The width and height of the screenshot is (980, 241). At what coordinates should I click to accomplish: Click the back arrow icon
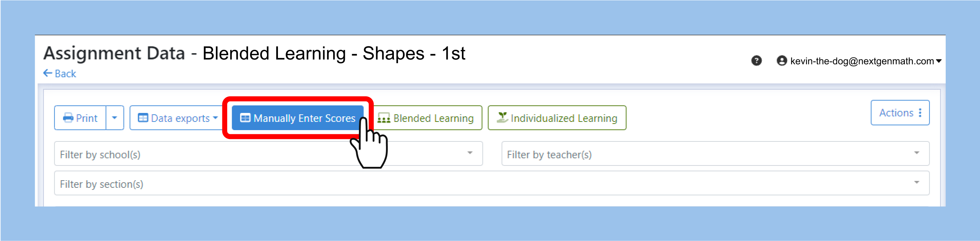[x=48, y=73]
